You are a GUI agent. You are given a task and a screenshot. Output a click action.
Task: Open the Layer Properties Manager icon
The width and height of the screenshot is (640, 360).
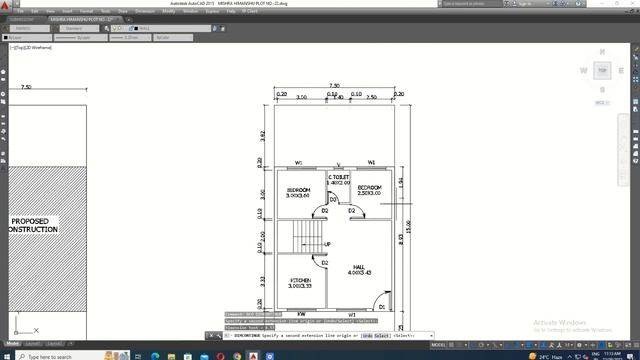[107, 29]
